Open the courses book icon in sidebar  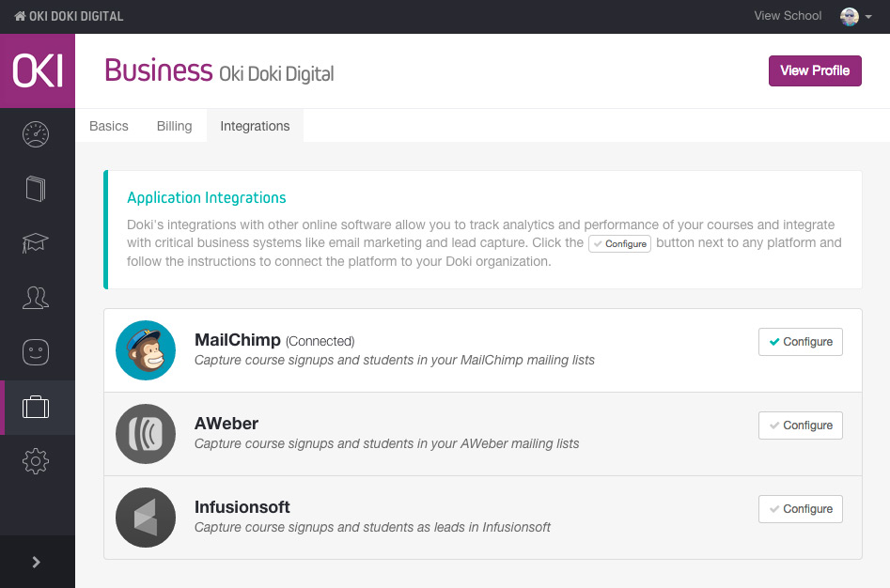(36, 189)
